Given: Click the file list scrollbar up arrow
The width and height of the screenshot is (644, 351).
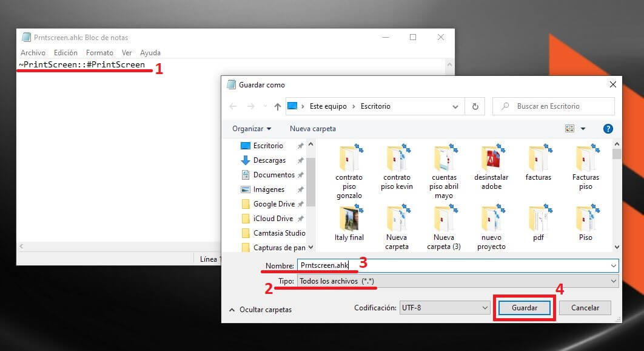Looking at the screenshot, I should (617, 144).
